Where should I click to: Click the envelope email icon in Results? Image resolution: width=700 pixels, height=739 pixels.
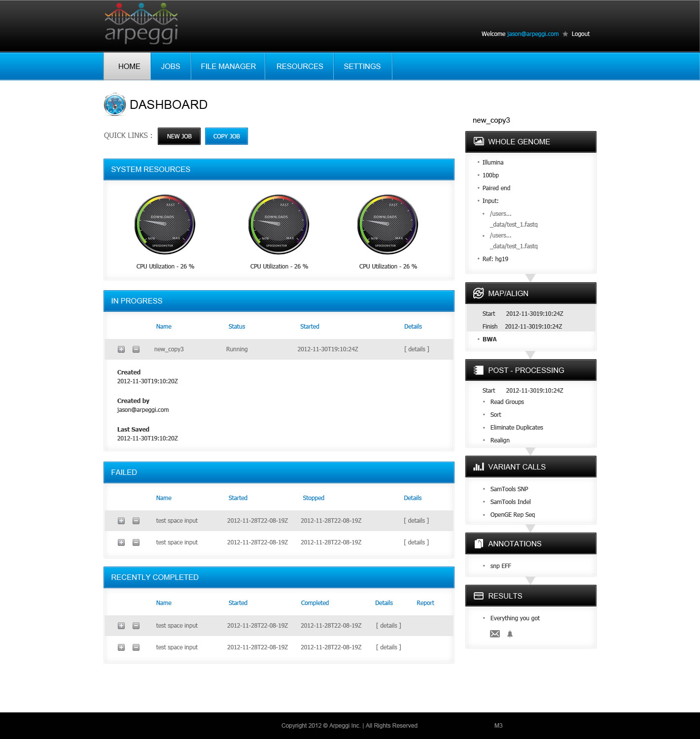click(495, 634)
